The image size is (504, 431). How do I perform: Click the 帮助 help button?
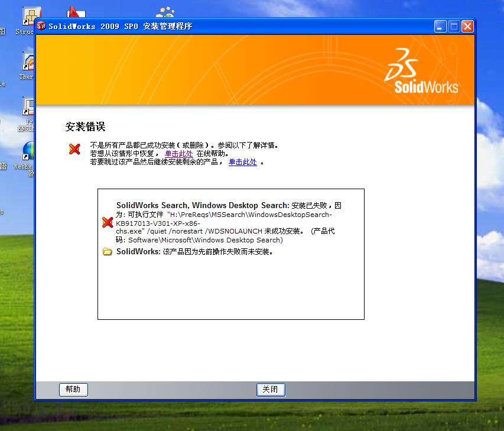(73, 390)
